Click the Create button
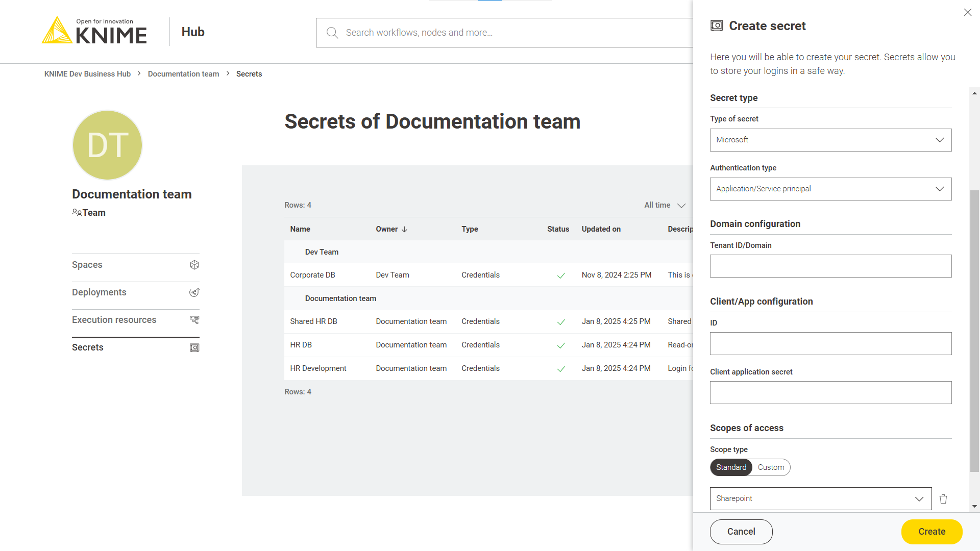Viewport: 980px width, 551px height. tap(932, 532)
